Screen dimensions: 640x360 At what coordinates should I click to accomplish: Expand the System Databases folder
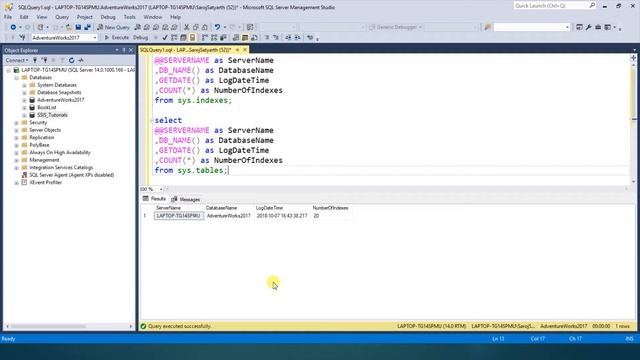click(x=24, y=85)
